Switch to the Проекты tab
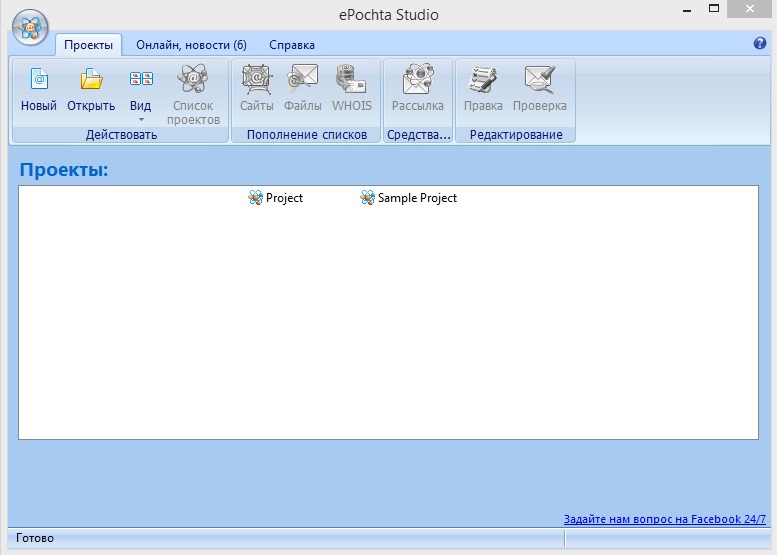 (88, 45)
